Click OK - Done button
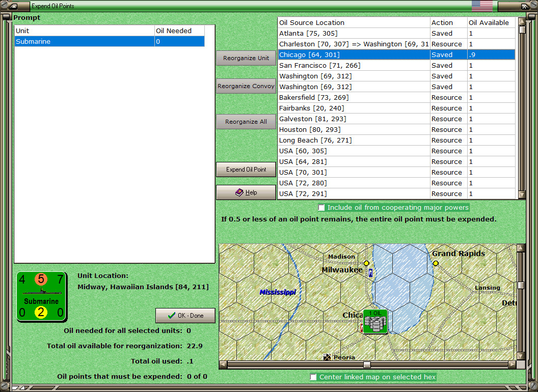 [185, 316]
